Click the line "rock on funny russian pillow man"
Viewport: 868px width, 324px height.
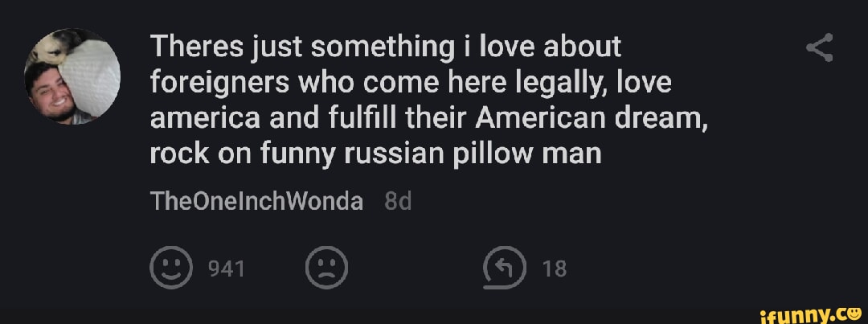pyautogui.click(x=375, y=152)
